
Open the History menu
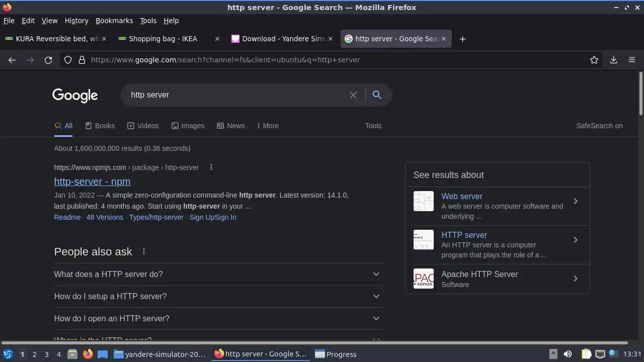(76, 21)
